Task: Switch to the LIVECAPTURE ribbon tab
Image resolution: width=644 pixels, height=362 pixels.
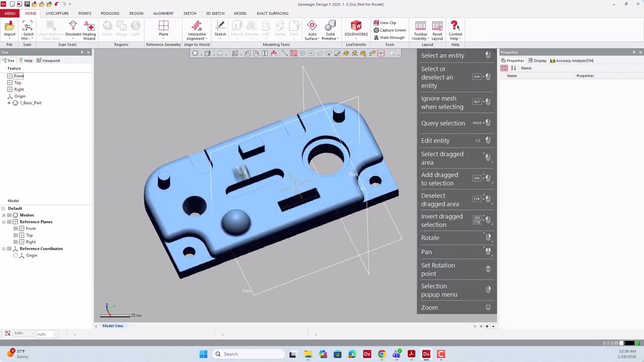Action: pyautogui.click(x=57, y=14)
